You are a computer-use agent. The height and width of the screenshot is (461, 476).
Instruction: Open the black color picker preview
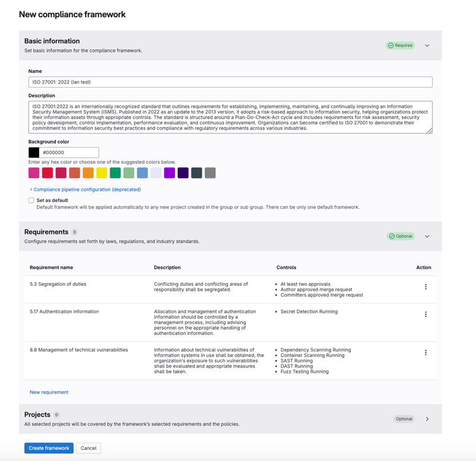[x=34, y=152]
